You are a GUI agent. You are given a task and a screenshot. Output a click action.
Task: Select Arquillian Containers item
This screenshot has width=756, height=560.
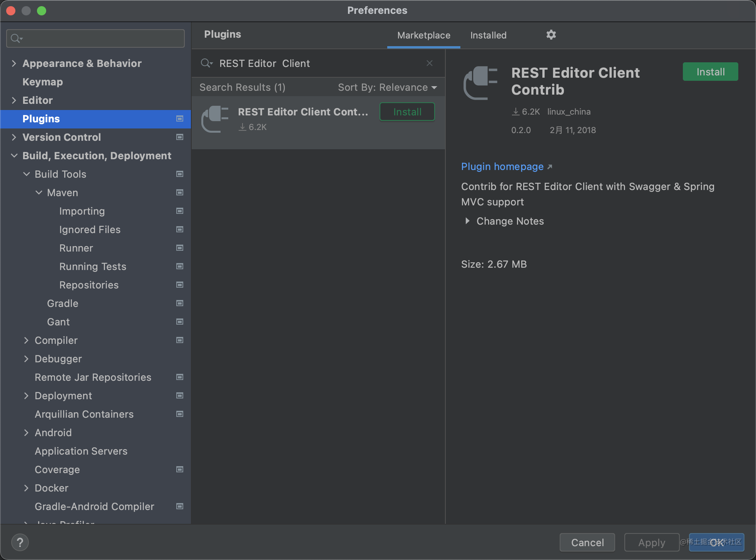84,414
